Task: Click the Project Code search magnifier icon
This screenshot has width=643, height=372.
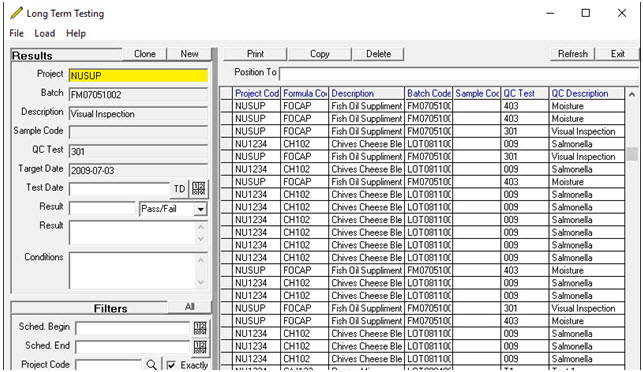Action: click(151, 365)
